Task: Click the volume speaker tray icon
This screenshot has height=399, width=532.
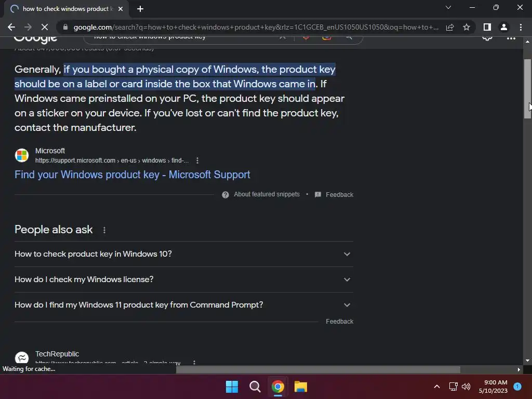Action: pos(466,387)
